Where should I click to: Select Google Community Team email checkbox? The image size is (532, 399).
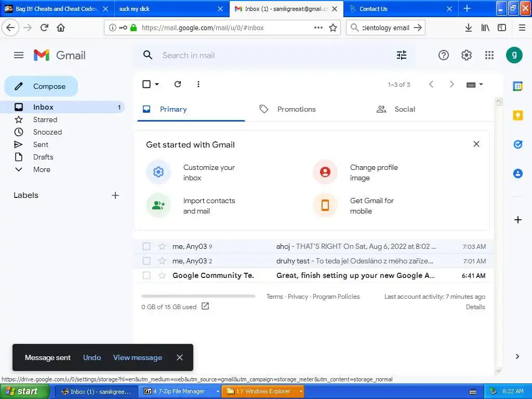point(147,275)
